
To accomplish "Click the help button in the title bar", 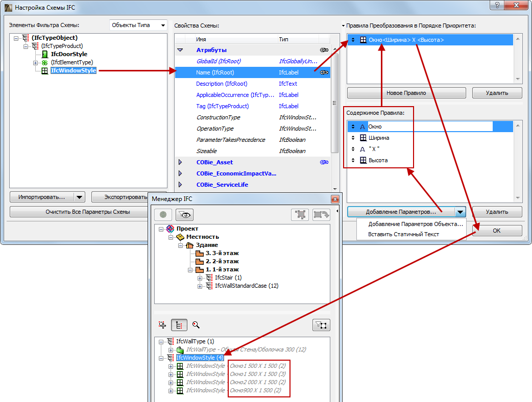I will click(497, 6).
